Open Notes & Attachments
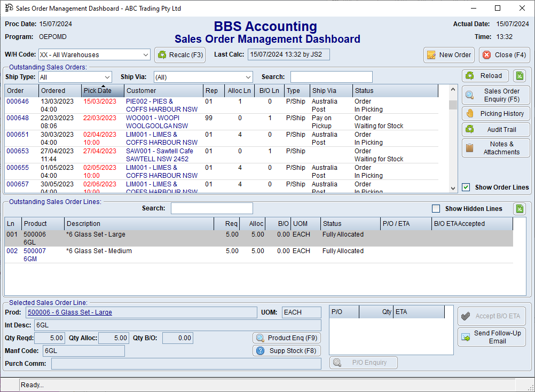The image size is (535, 392). pyautogui.click(x=495, y=148)
